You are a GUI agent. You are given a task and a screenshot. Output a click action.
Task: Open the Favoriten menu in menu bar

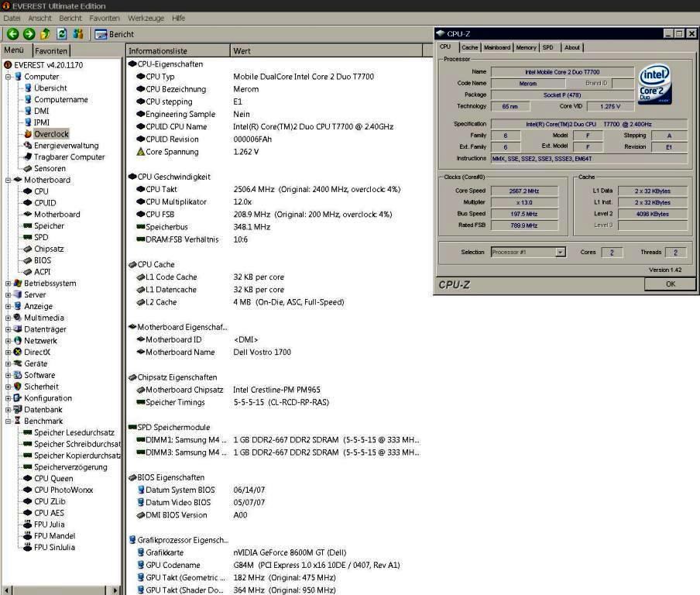[105, 19]
